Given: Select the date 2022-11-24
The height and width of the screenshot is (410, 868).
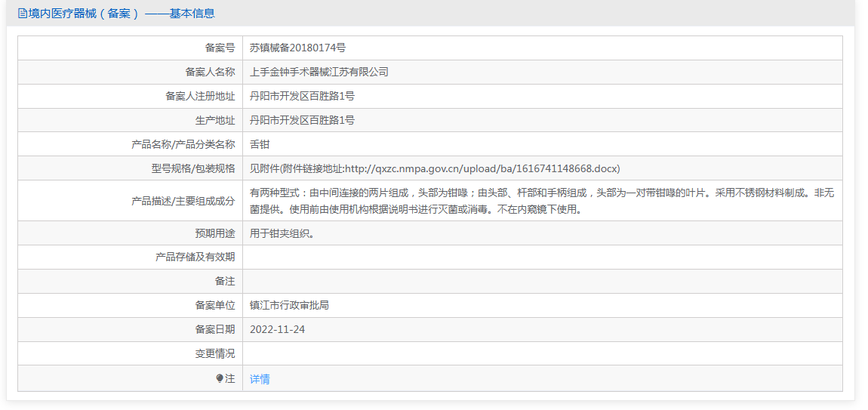Looking at the screenshot, I should [277, 330].
